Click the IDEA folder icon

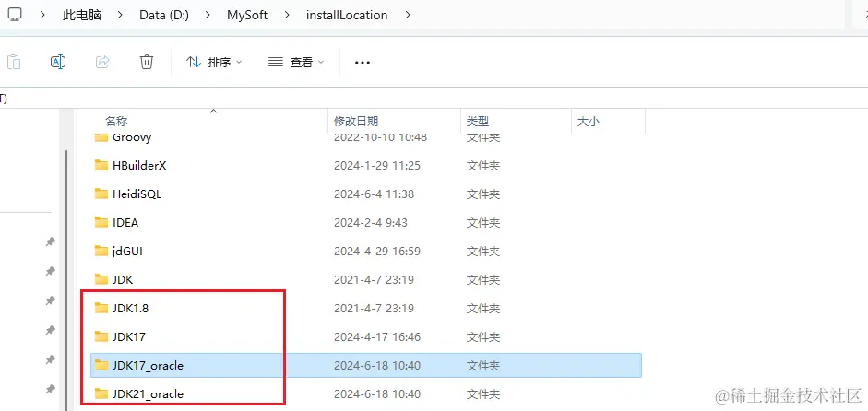coord(101,222)
